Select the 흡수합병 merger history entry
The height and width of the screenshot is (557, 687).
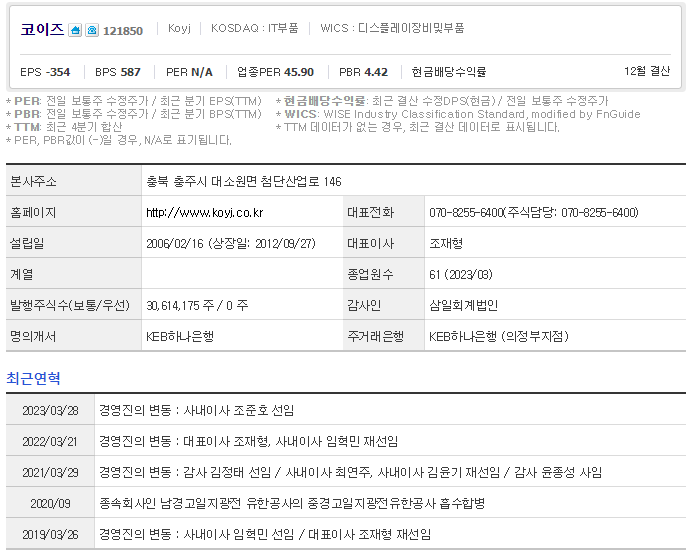pyautogui.click(x=292, y=504)
